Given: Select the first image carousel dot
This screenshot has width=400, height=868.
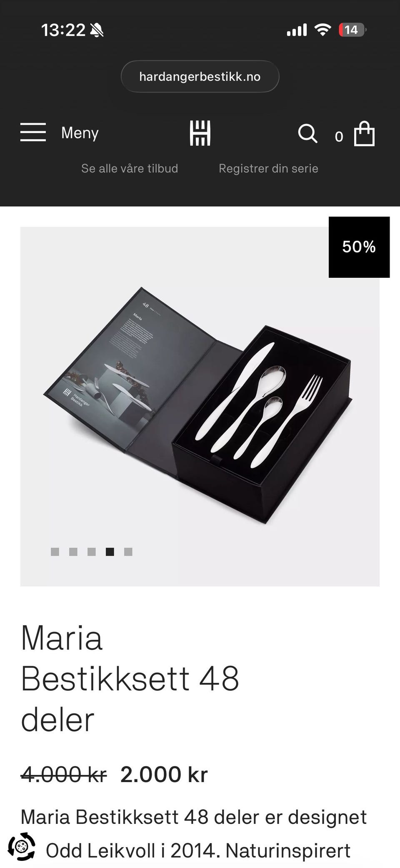Looking at the screenshot, I should (x=55, y=552).
